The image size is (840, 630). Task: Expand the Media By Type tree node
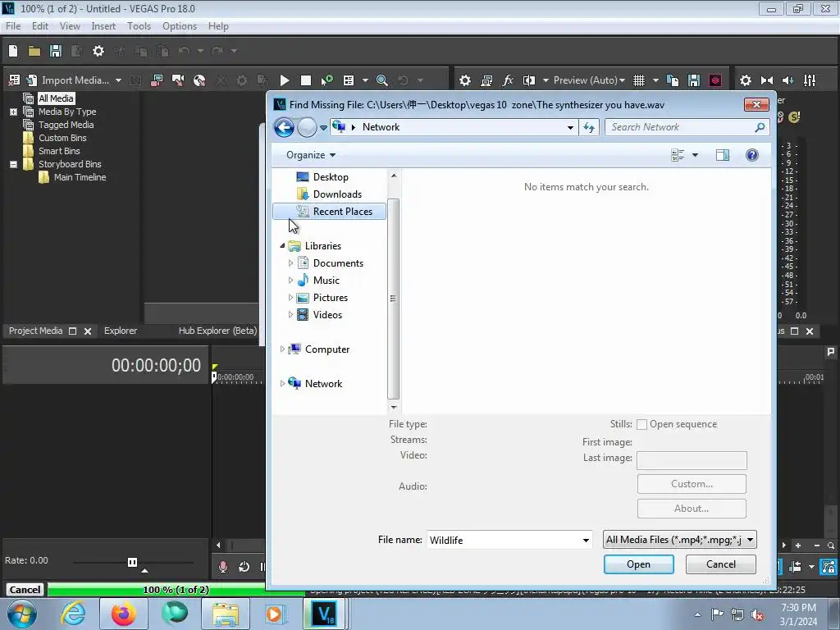click(x=13, y=112)
